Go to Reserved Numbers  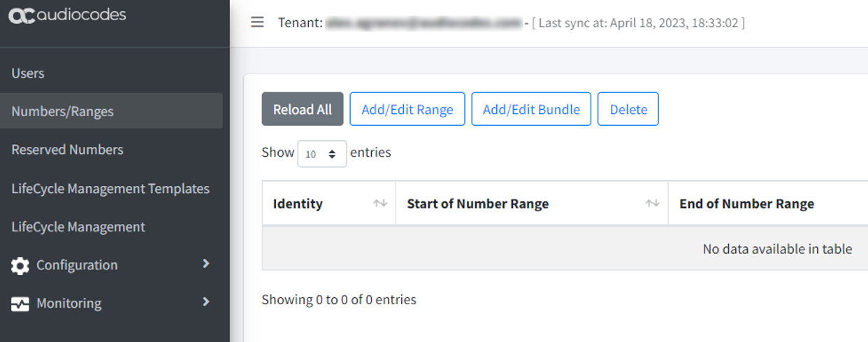tap(67, 150)
